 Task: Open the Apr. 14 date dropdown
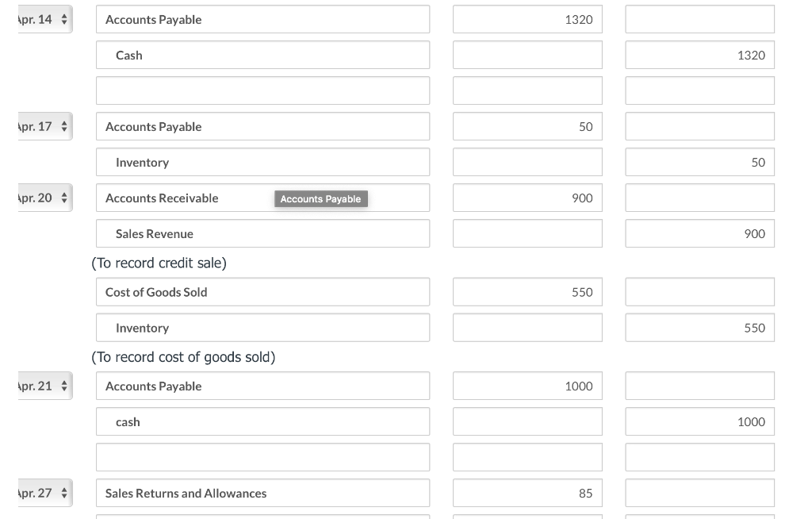click(x=43, y=19)
